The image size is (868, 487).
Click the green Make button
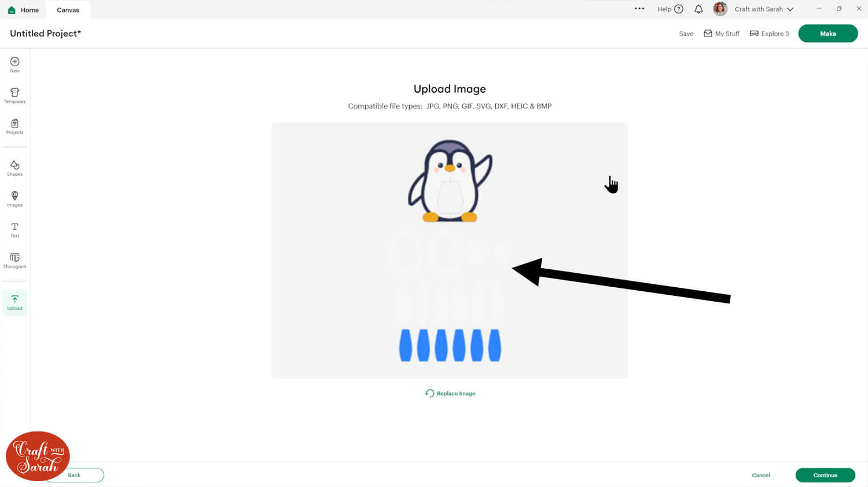(x=827, y=34)
